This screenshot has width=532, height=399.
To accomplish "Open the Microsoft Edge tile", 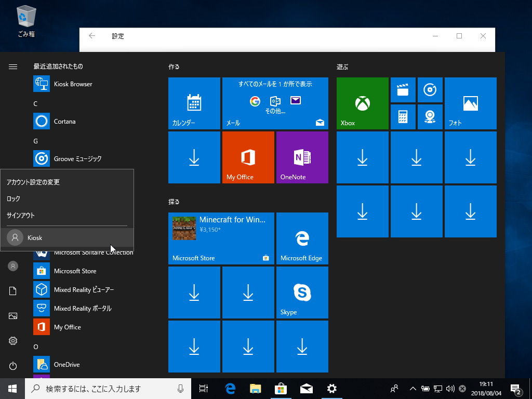I will click(302, 238).
